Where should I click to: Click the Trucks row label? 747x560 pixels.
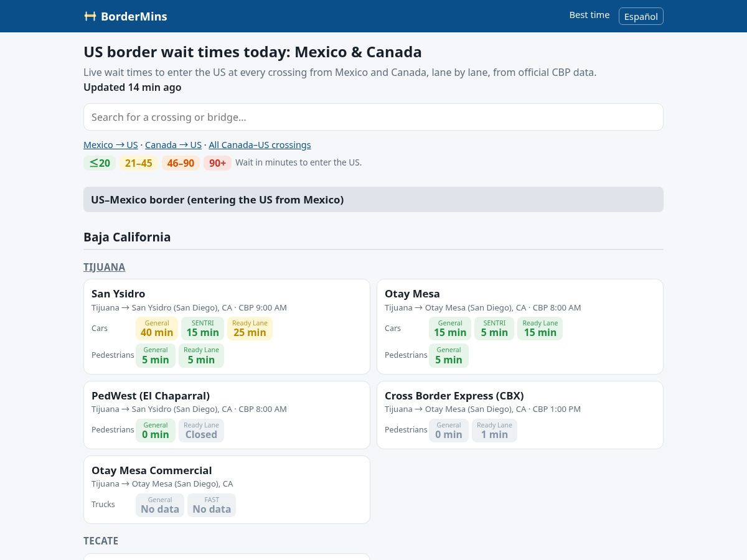[x=103, y=505]
